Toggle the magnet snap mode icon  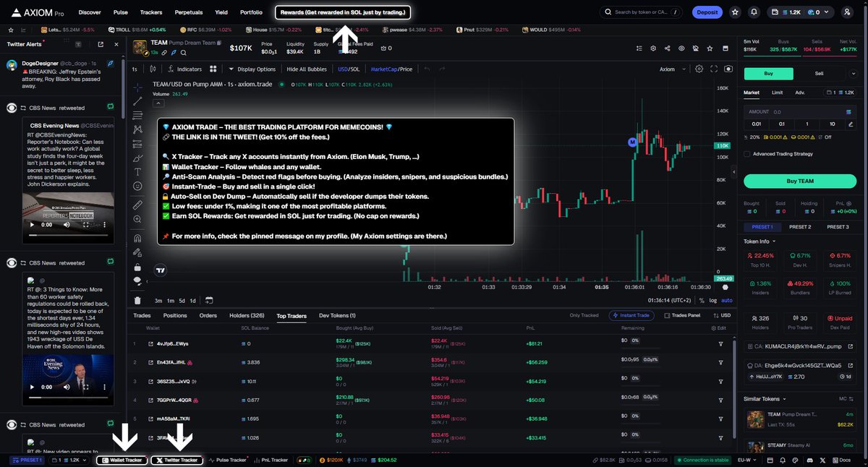137,238
